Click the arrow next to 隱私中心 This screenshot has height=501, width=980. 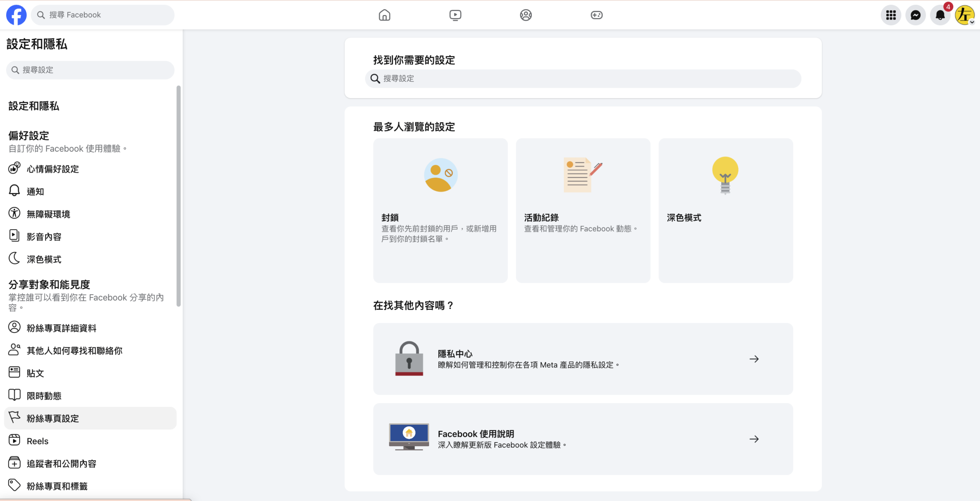coord(754,359)
